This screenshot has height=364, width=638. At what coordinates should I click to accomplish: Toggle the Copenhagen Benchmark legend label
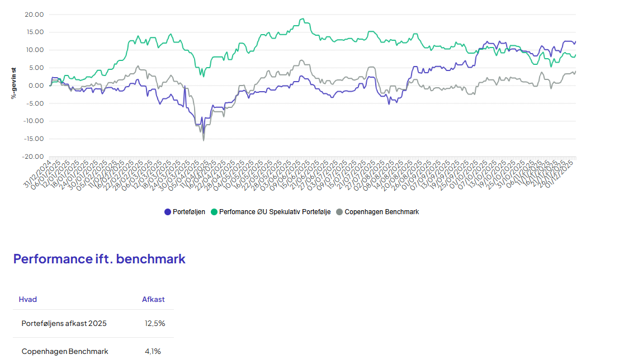click(x=381, y=212)
